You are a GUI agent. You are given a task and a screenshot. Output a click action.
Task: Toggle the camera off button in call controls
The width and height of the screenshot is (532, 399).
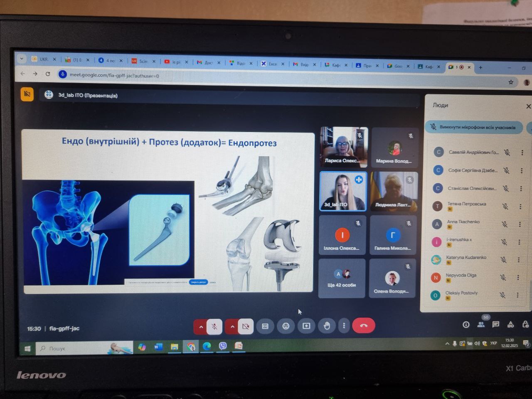point(246,327)
